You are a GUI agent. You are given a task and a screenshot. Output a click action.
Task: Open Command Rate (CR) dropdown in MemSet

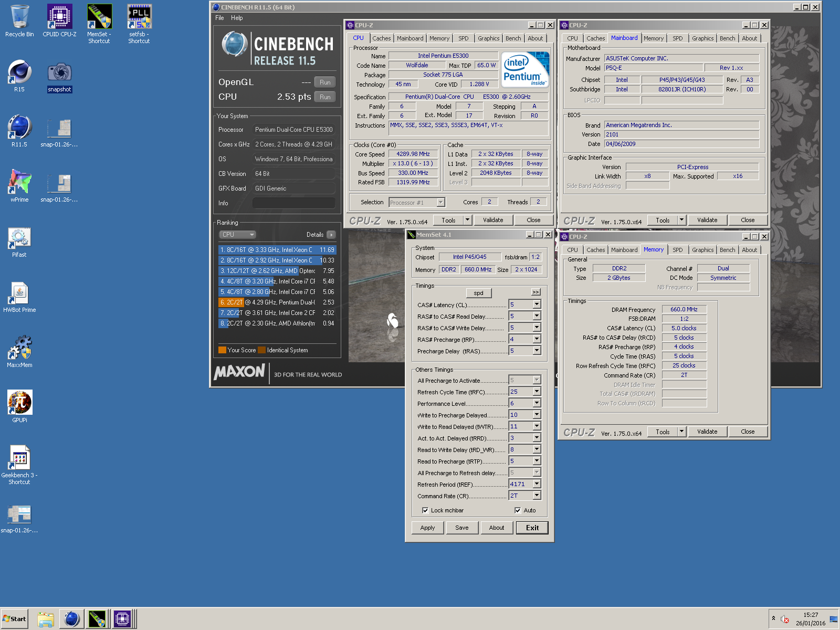tap(537, 496)
